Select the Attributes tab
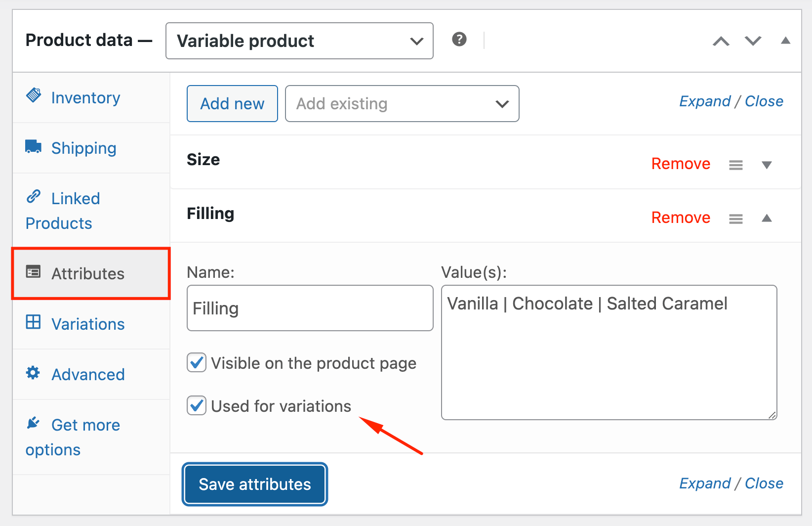This screenshot has width=812, height=526. click(91, 273)
